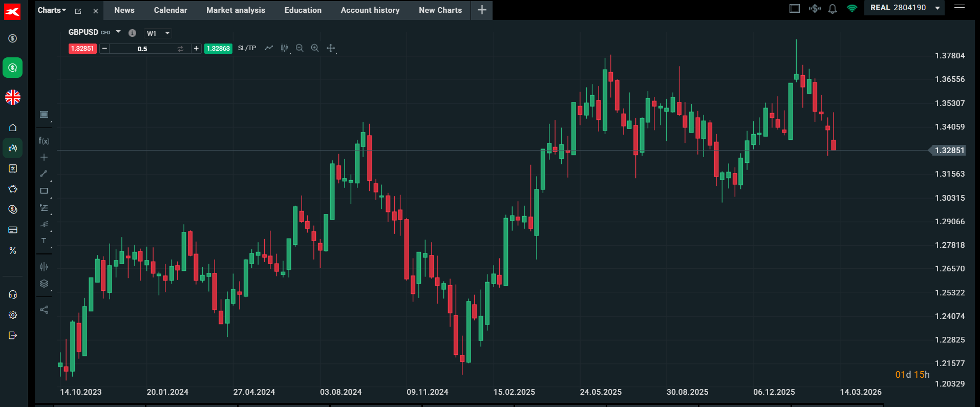980x407 pixels.
Task: Toggle fullscreen mode icon in top bar
Action: click(795, 9)
